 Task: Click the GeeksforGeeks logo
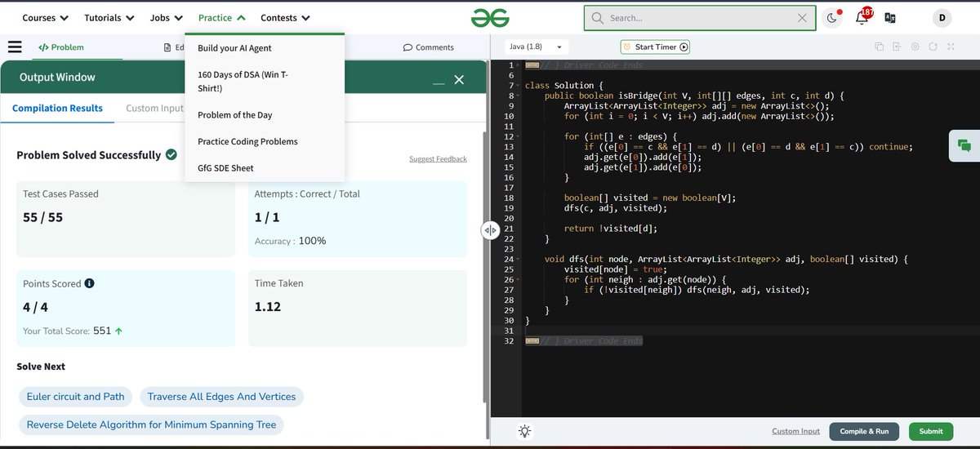(x=490, y=17)
